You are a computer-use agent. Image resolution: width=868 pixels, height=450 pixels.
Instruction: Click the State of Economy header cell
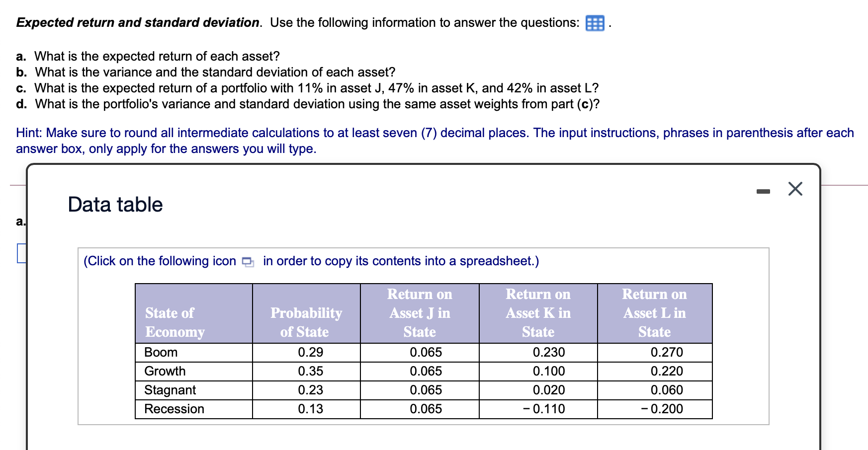pyautogui.click(x=174, y=322)
